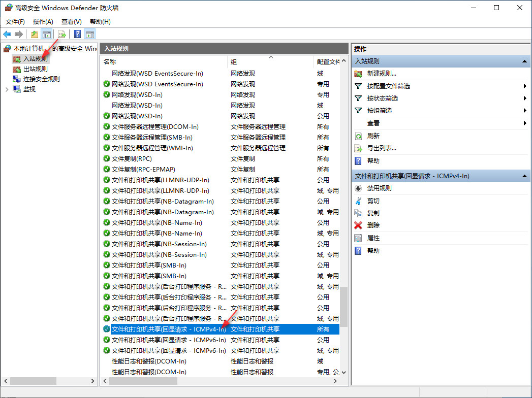
Task: Click green check icon of 文件复制(RPC) rule
Action: pyautogui.click(x=107, y=158)
